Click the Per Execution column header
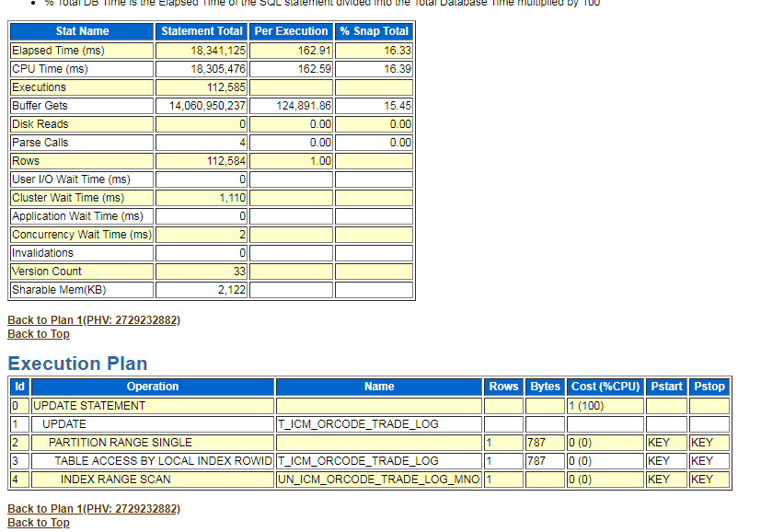761x532 pixels. pos(291,31)
